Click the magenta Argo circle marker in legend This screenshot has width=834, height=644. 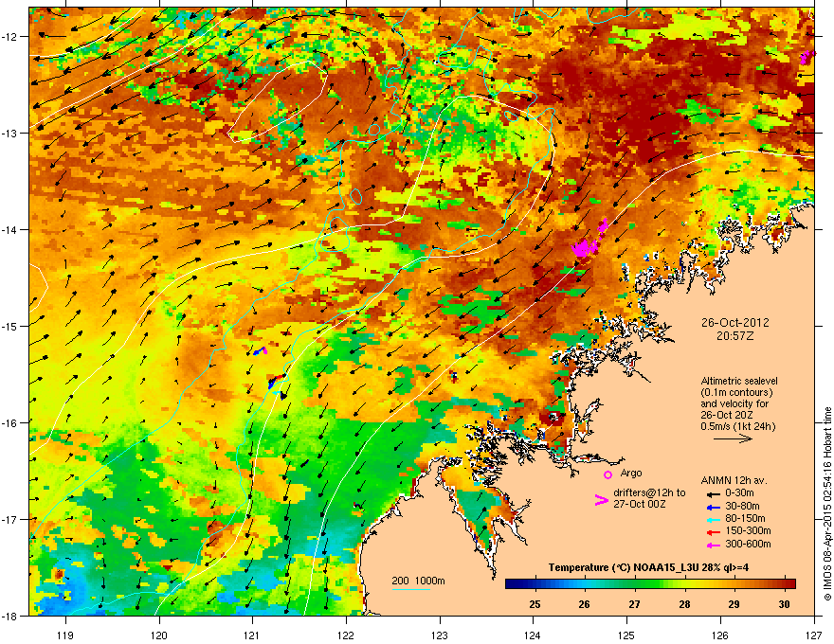tap(607, 474)
